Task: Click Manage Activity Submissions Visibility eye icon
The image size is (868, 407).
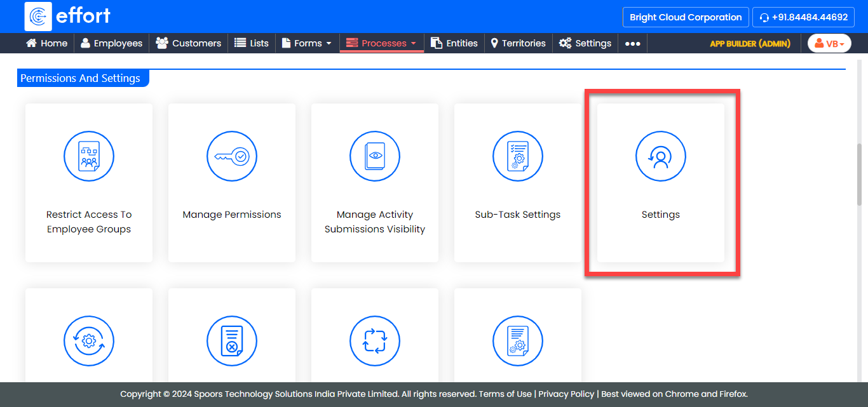Action: (x=375, y=156)
